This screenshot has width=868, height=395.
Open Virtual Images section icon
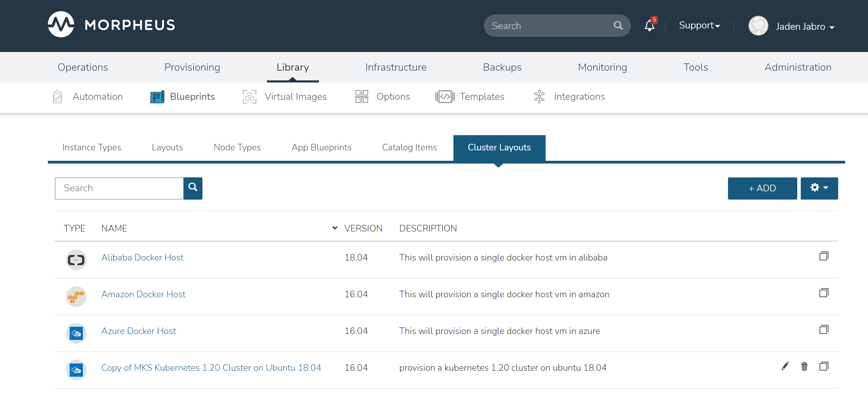click(249, 97)
